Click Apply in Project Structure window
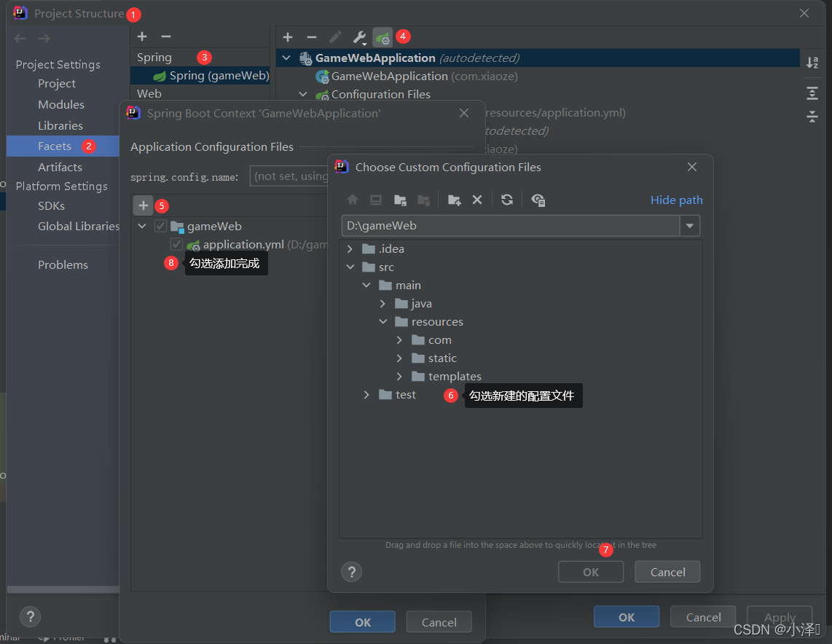 point(780,617)
